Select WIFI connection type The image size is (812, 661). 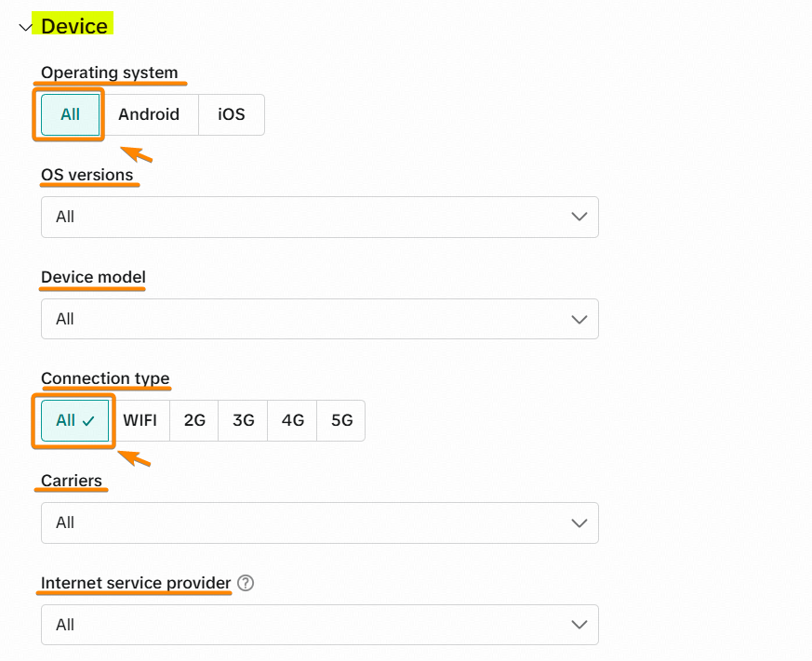tap(140, 420)
